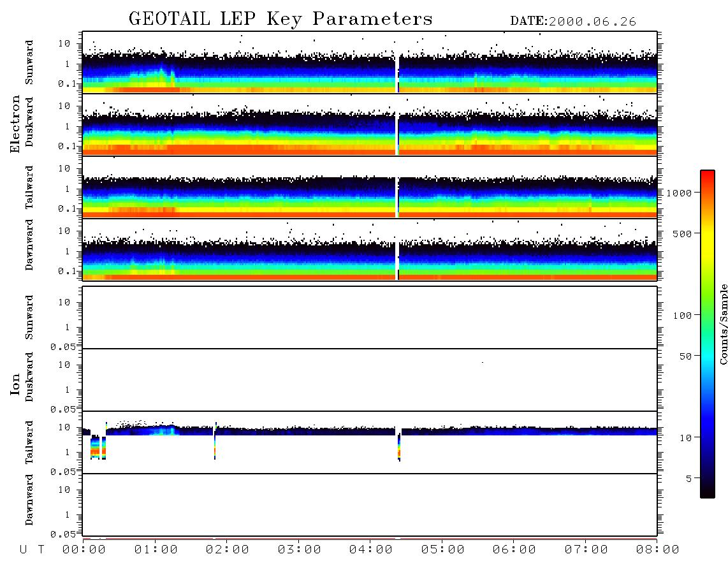Image resolution: width=728 pixels, height=561 pixels.
Task: Click the Electron Duskward panel label
Action: (x=29, y=122)
